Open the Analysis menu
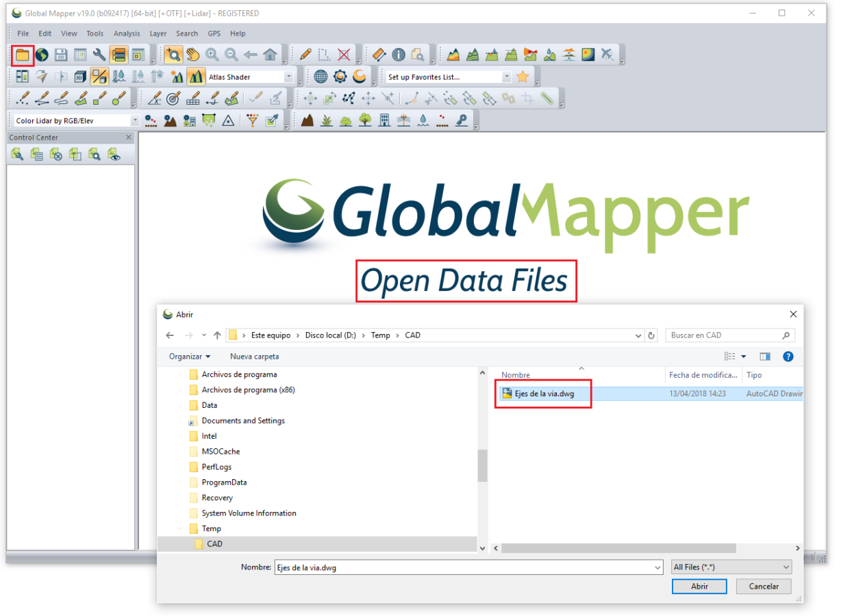Screen dimensions: 841x616 [x=127, y=33]
